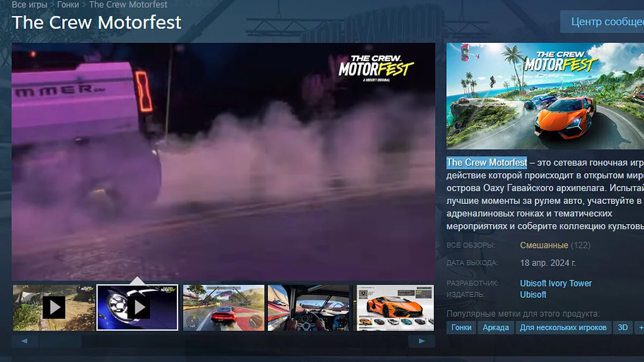Screen dimensions: 644x362
Task: Click the '+' more tags button
Action: (639, 327)
